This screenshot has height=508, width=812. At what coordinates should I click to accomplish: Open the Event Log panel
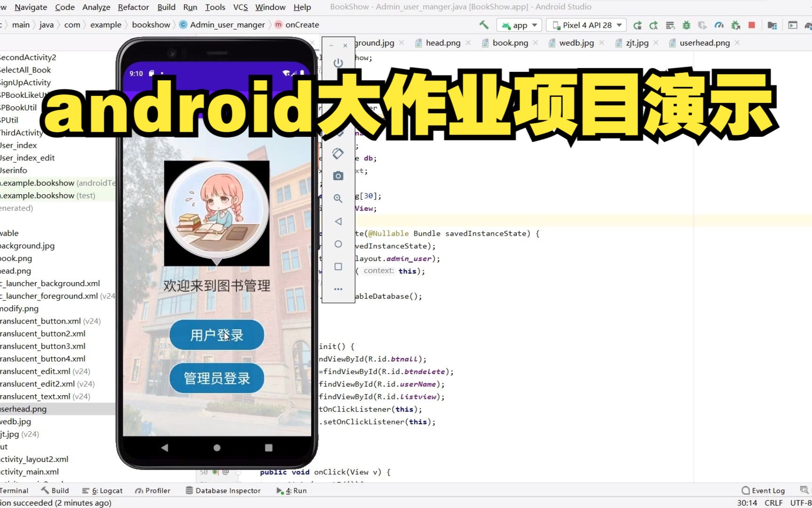(763, 491)
